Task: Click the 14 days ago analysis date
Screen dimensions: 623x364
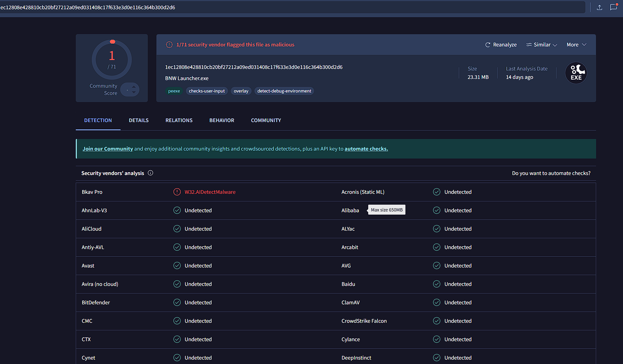Action: pos(520,77)
